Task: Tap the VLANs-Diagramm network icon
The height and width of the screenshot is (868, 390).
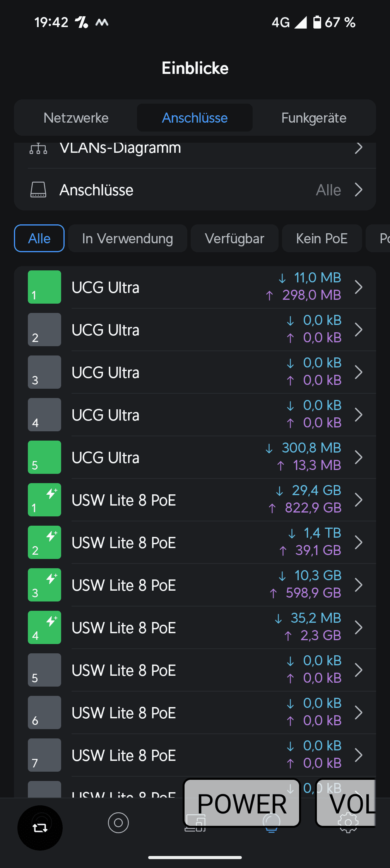Action: click(38, 148)
